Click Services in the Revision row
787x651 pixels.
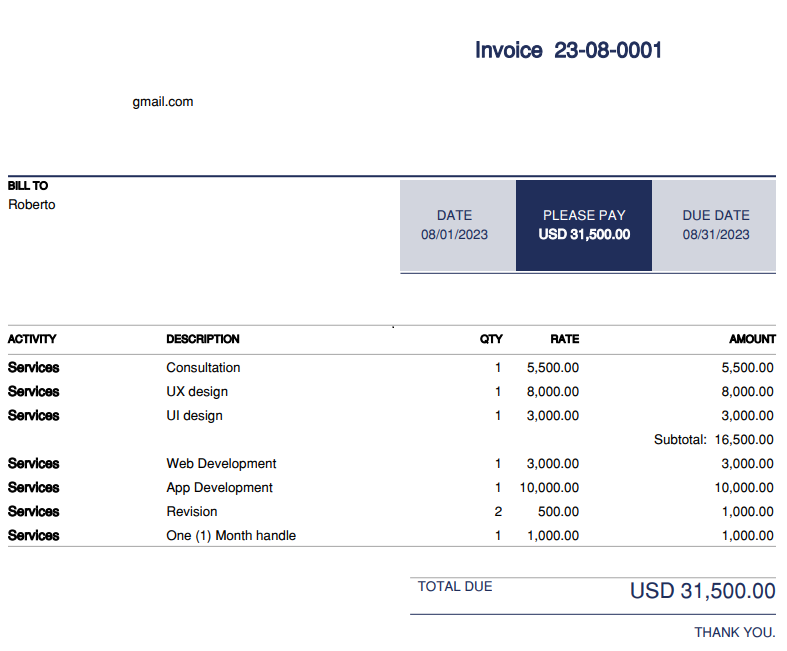click(x=34, y=511)
